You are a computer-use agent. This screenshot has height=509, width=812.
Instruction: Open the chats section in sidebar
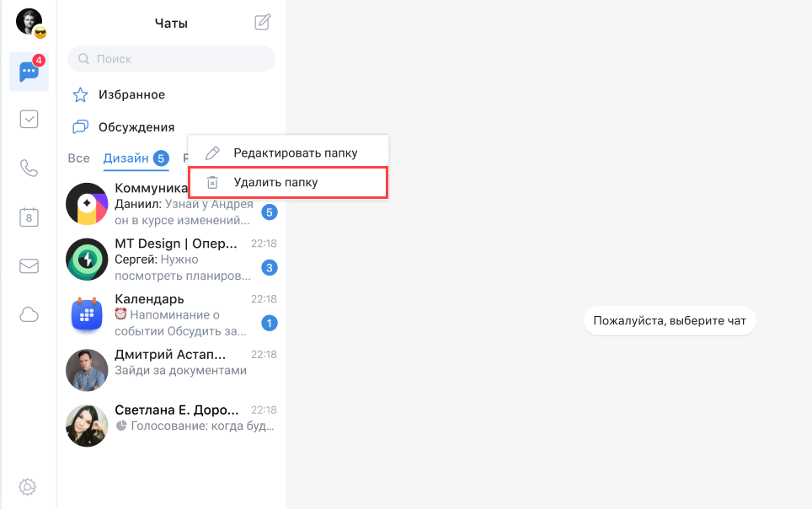click(x=29, y=72)
